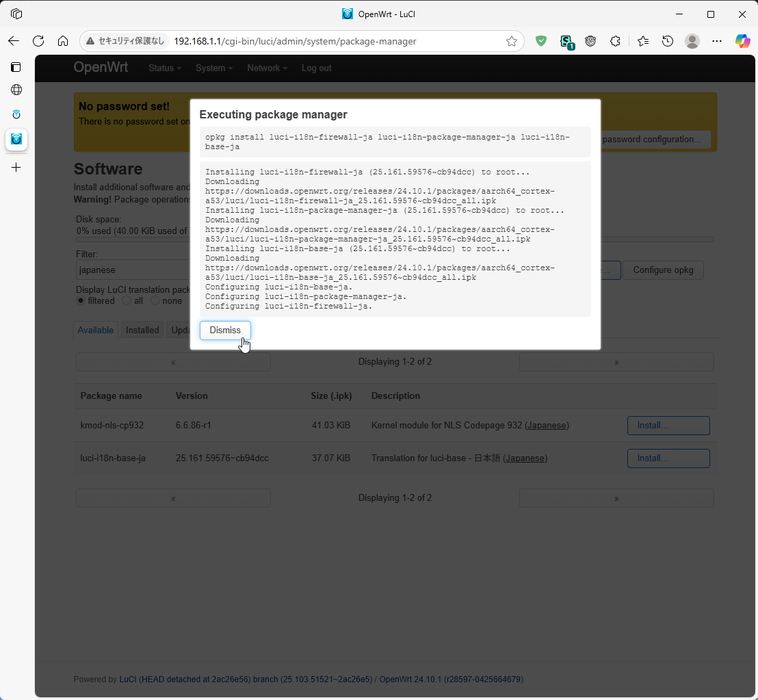Open browser History clock icon
The height and width of the screenshot is (700, 758).
click(x=668, y=41)
